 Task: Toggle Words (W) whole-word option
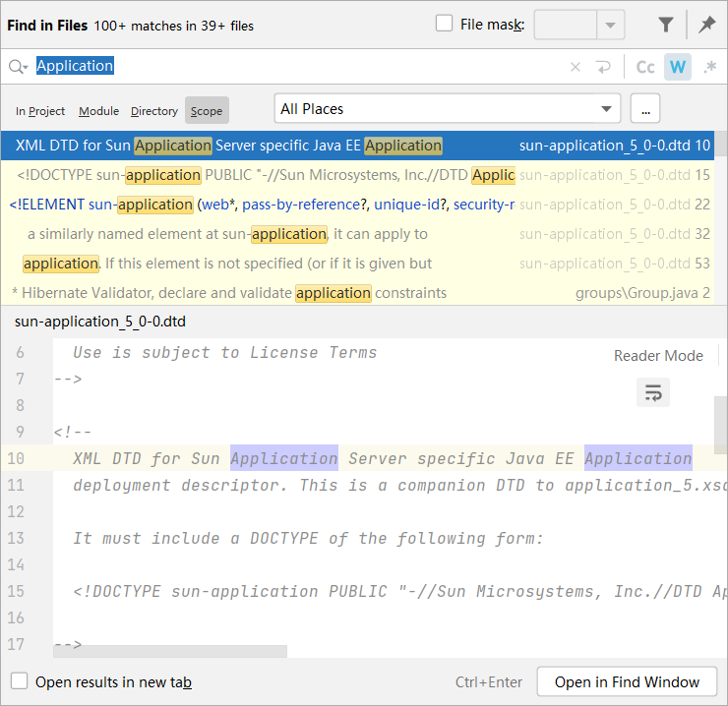(x=678, y=67)
